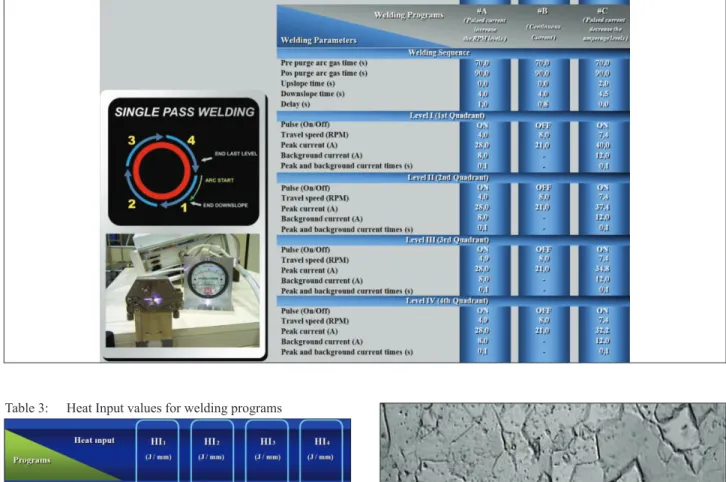Select Level I "Pulse (On/Off)" row label

[305, 125]
